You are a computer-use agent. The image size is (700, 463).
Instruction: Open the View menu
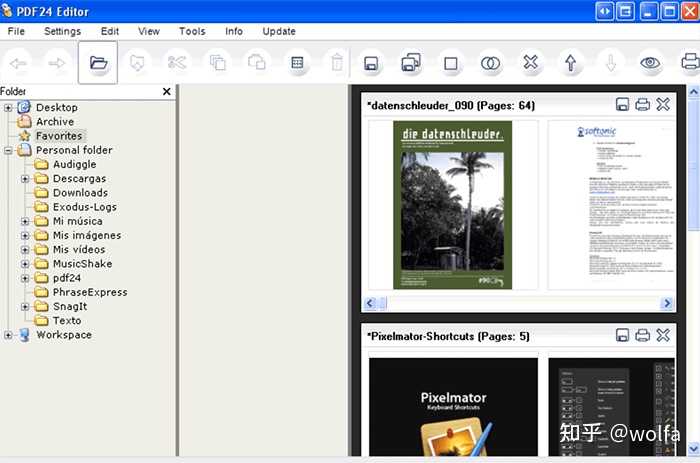(x=149, y=31)
